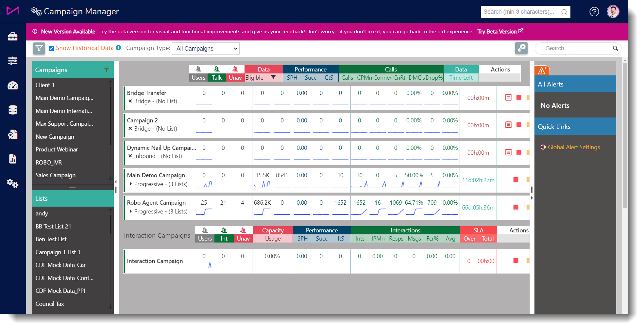Open the column settings gears button

(521, 48)
